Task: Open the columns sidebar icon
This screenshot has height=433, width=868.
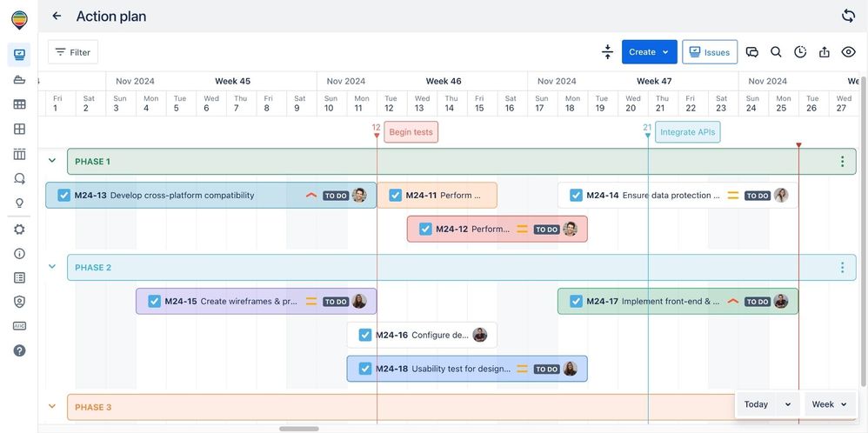Action: [x=19, y=154]
